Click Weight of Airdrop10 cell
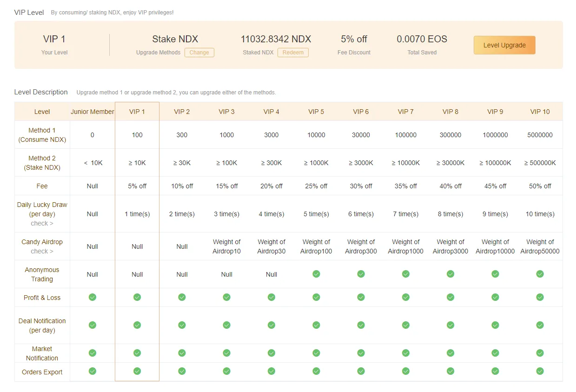 [226, 246]
